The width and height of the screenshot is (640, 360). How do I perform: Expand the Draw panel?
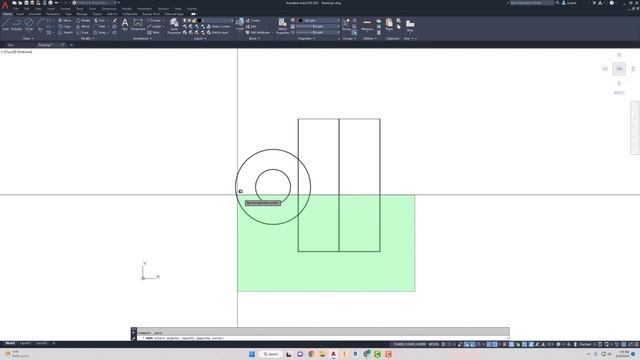click(x=28, y=38)
